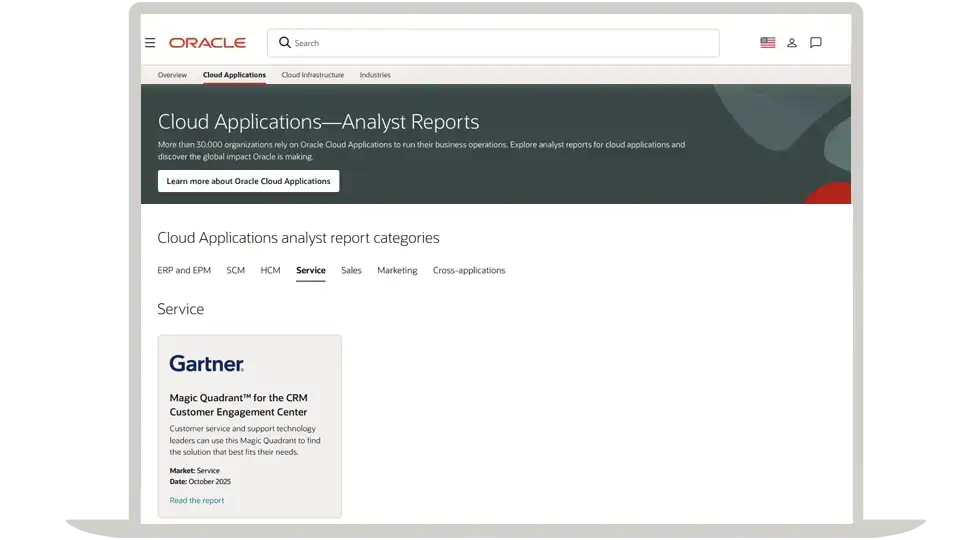960x540 pixels.
Task: Go to the Overview tab
Action: [x=172, y=75]
